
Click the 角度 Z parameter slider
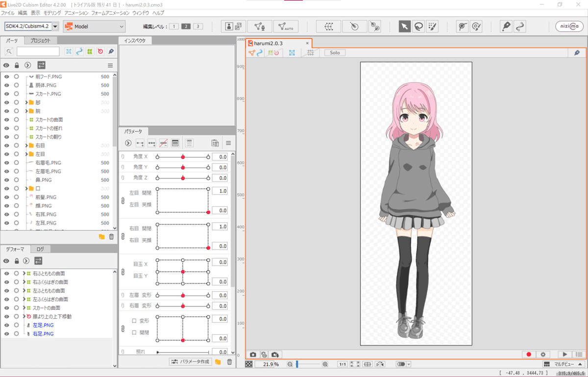click(x=183, y=177)
